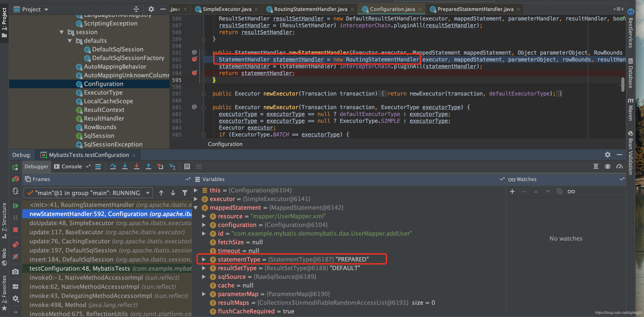This screenshot has height=317, width=644.
Task: Toggle the breakpoint on line 594
Action: coord(195,73)
